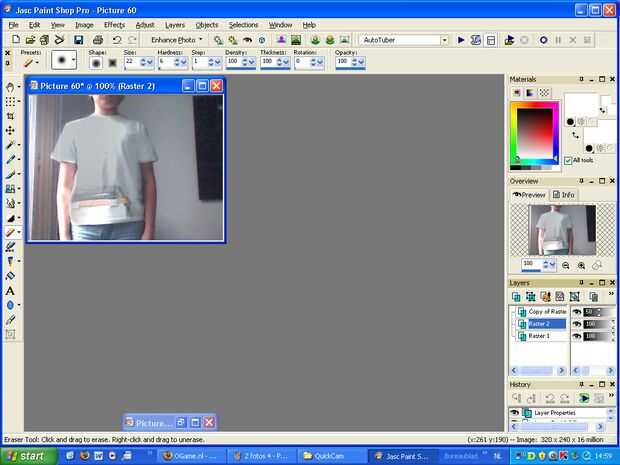Click the Print icon in toolbar
This screenshot has width=620, height=465.
(x=98, y=40)
